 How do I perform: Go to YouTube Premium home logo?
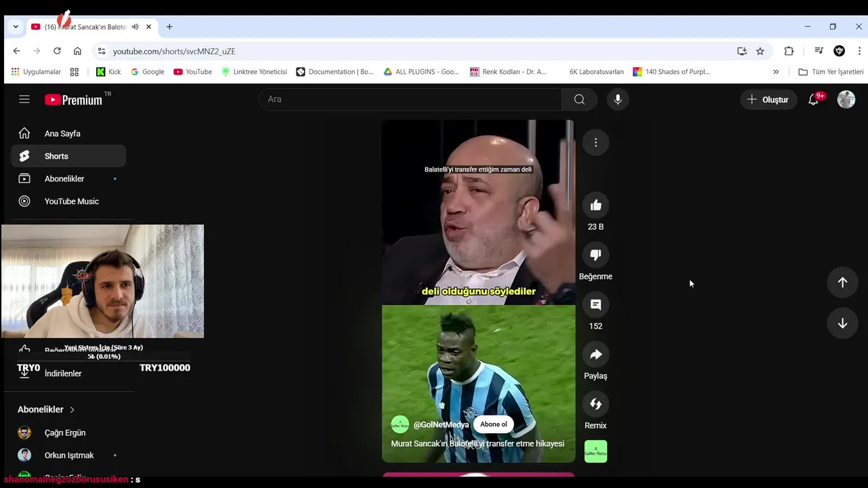pyautogui.click(x=73, y=100)
